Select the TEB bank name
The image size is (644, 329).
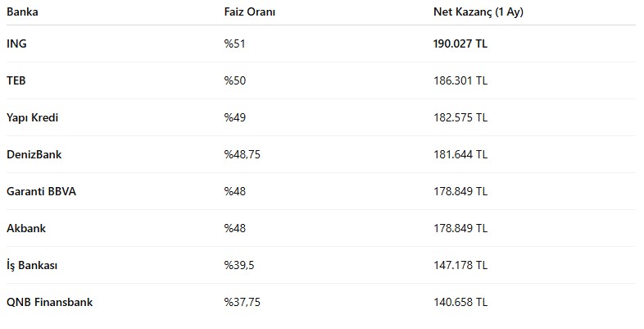[16, 80]
